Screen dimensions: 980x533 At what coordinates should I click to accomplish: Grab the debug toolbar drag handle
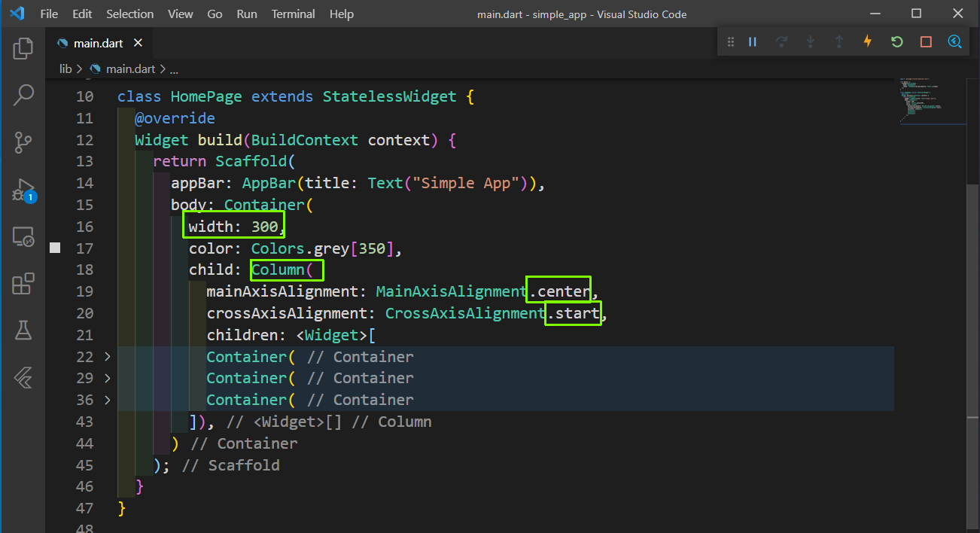(730, 42)
